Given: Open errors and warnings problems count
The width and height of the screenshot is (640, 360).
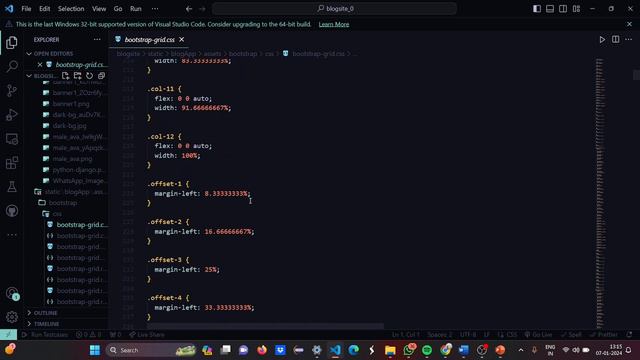Looking at the screenshot, I should tap(88, 335).
